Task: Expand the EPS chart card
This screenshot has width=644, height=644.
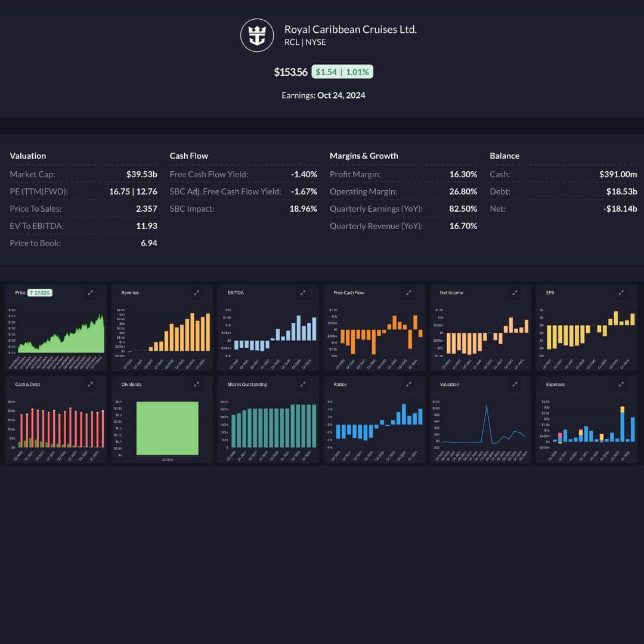Action: click(621, 293)
